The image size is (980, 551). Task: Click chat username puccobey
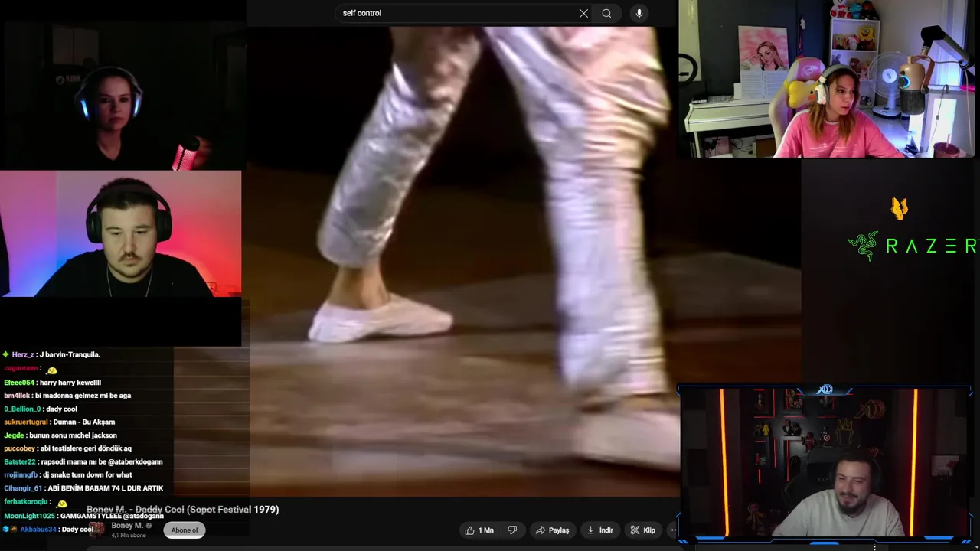pos(20,448)
